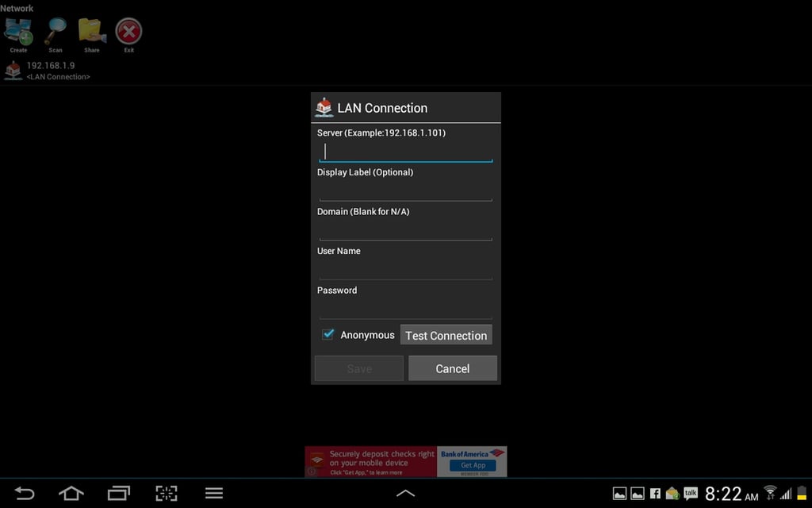Click the Password input field
This screenshot has width=812, height=508.
click(405, 309)
